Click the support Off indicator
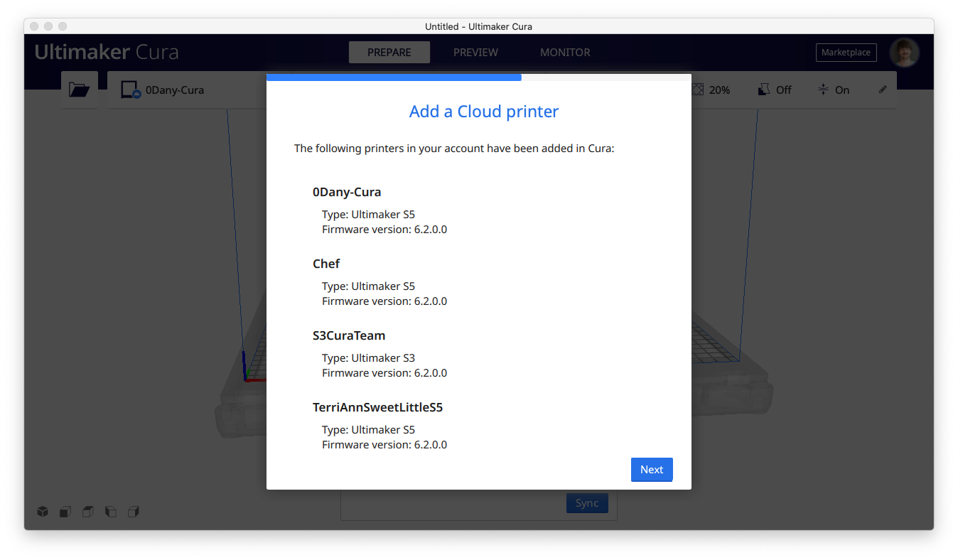Viewport: 958px width, 560px height. click(x=775, y=90)
